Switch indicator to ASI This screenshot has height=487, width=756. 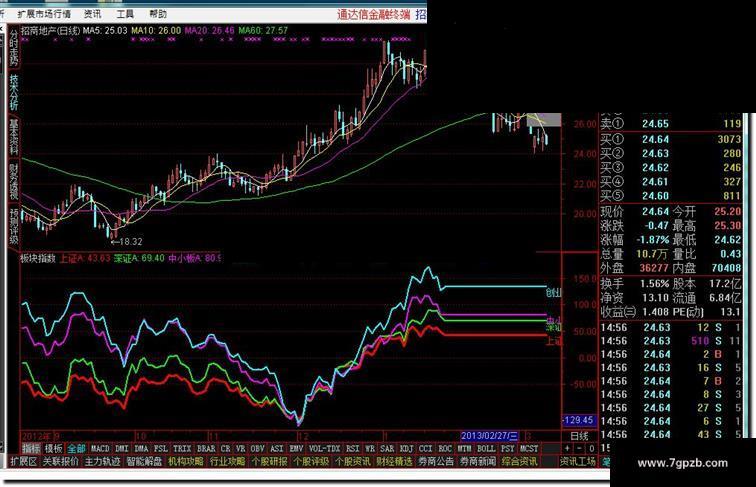(x=277, y=448)
